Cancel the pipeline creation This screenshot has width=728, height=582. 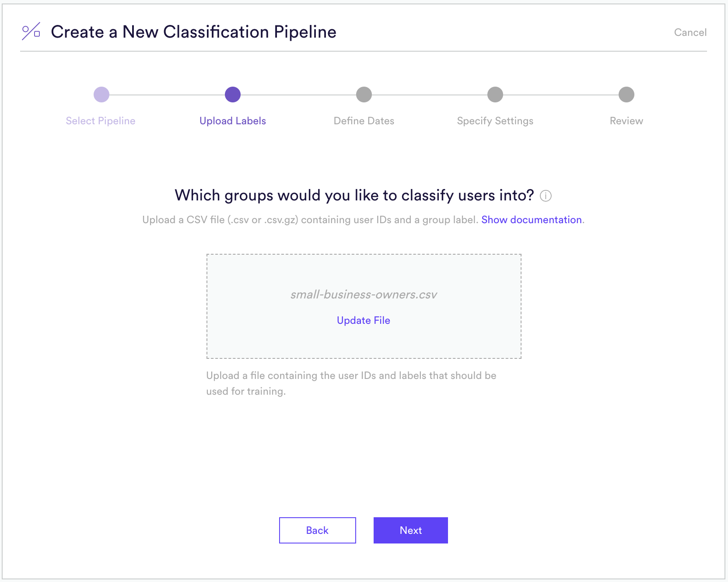pyautogui.click(x=690, y=32)
